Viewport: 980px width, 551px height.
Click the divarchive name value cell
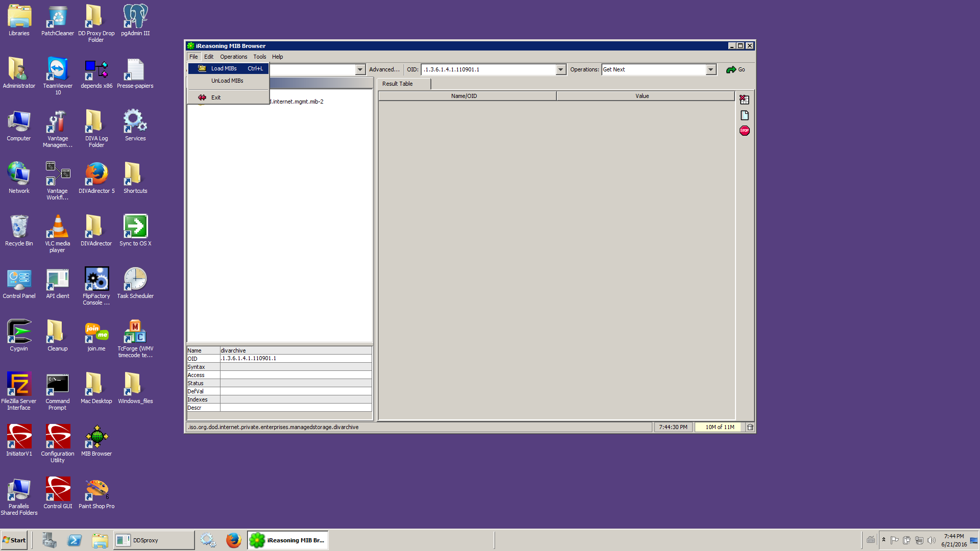[x=296, y=350]
